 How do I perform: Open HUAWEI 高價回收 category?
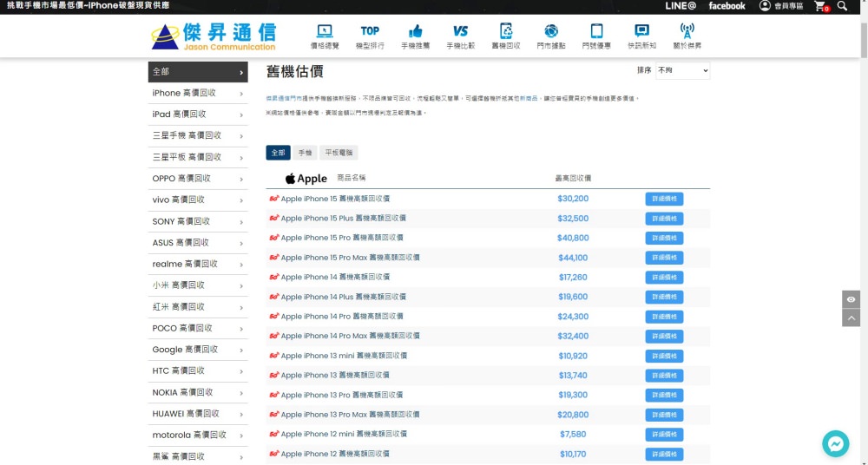pyautogui.click(x=198, y=414)
